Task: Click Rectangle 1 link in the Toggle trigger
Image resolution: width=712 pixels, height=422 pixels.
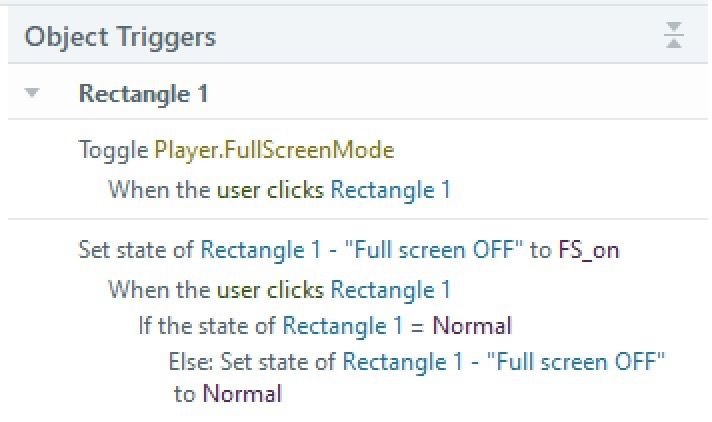Action: (x=390, y=189)
